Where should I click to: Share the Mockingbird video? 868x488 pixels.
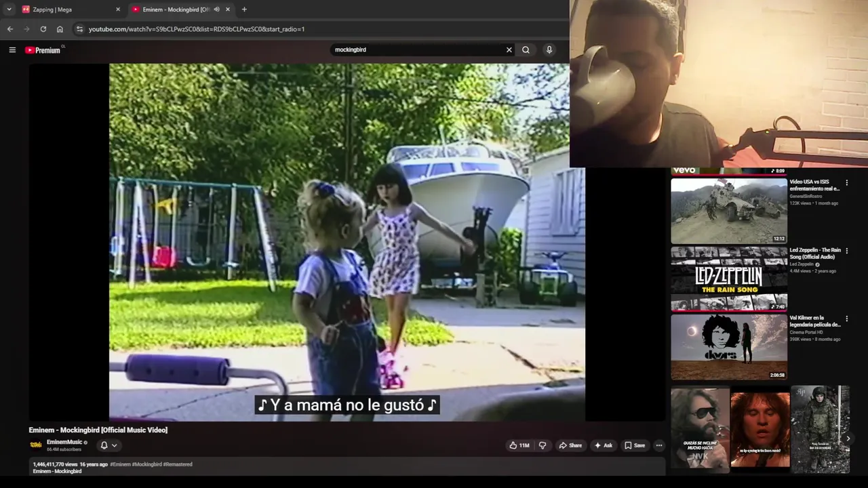570,445
